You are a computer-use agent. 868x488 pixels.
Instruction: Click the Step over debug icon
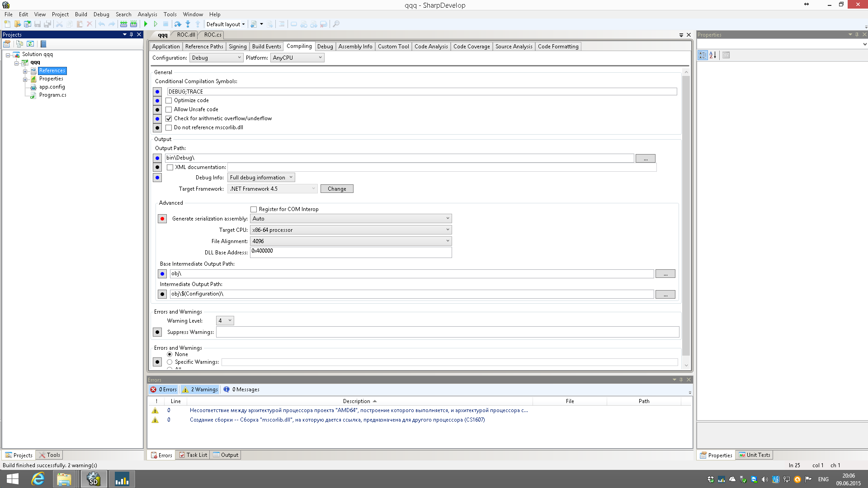coord(178,24)
